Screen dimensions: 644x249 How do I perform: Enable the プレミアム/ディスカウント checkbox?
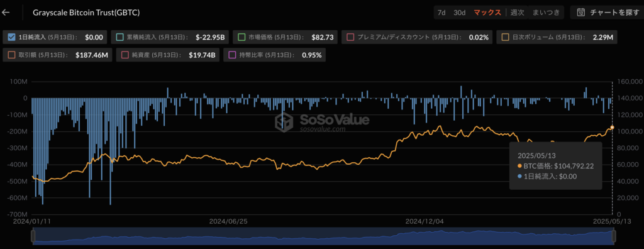[350, 37]
